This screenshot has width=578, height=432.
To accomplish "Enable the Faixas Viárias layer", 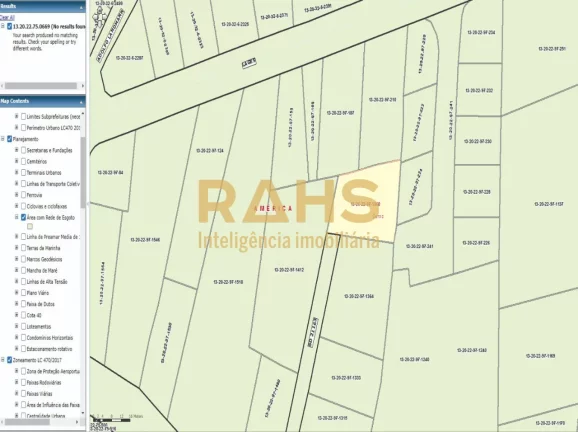I will pos(24,394).
